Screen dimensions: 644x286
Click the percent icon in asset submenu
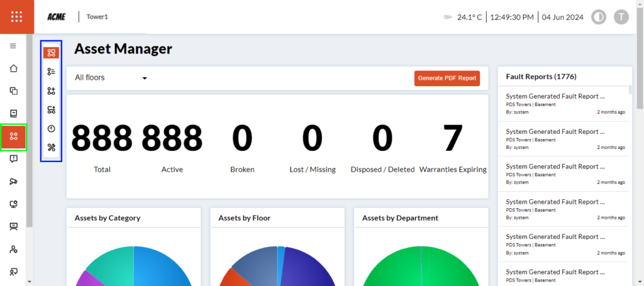(x=51, y=147)
